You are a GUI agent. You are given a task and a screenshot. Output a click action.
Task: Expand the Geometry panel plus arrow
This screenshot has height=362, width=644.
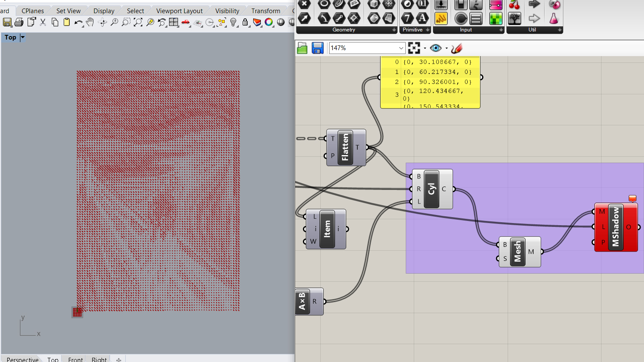tap(394, 30)
